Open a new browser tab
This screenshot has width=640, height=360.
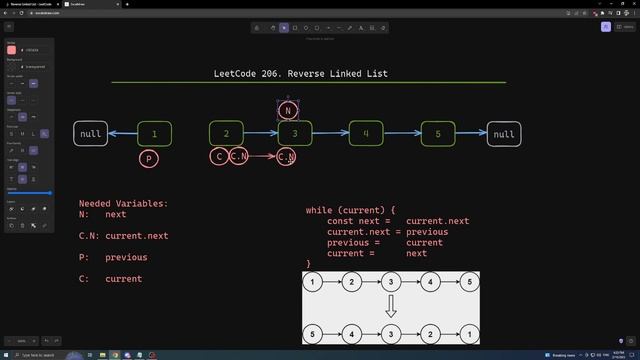(x=127, y=4)
